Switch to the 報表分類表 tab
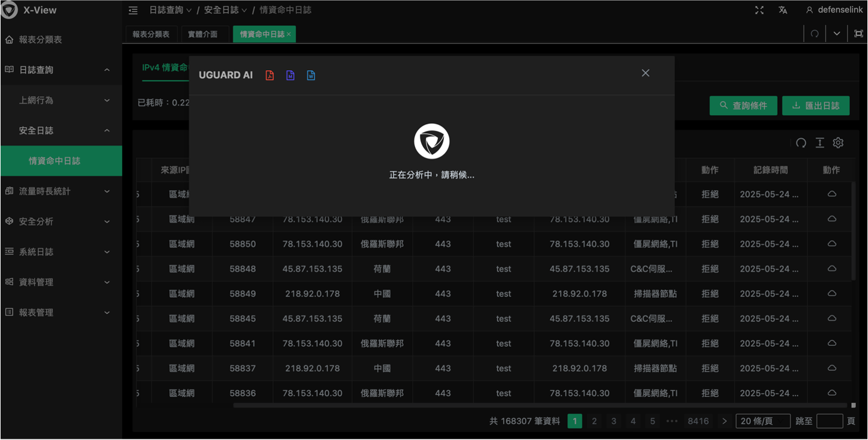The height and width of the screenshot is (440, 868). pyautogui.click(x=151, y=34)
